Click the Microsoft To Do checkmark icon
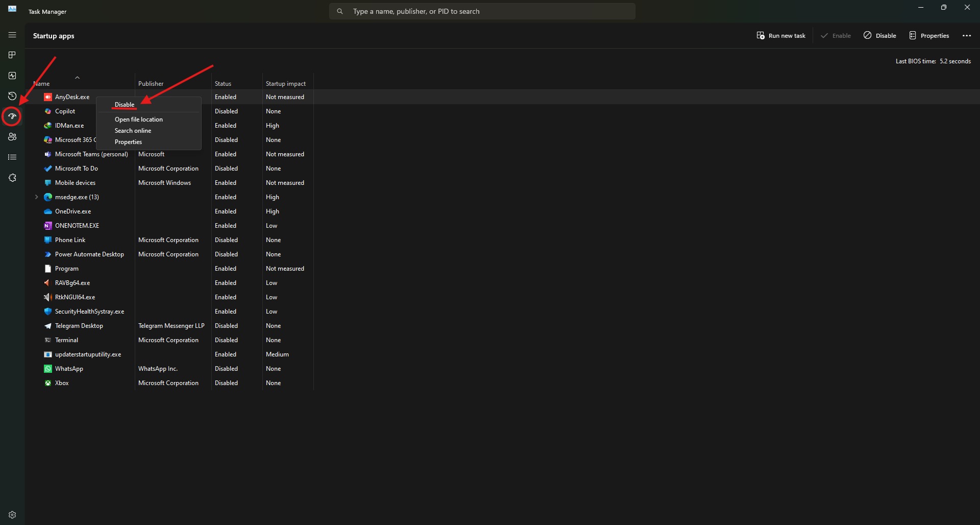 tap(48, 169)
